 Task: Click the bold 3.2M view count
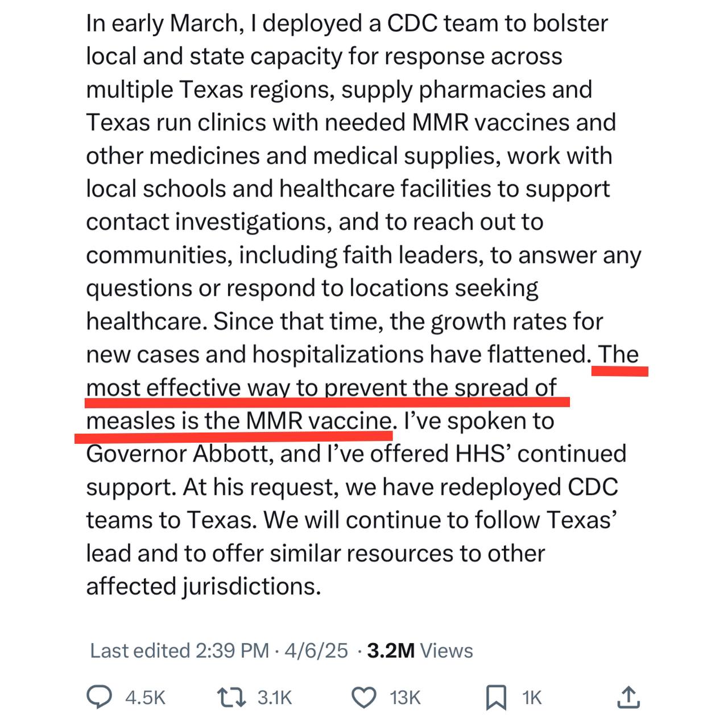click(391, 650)
